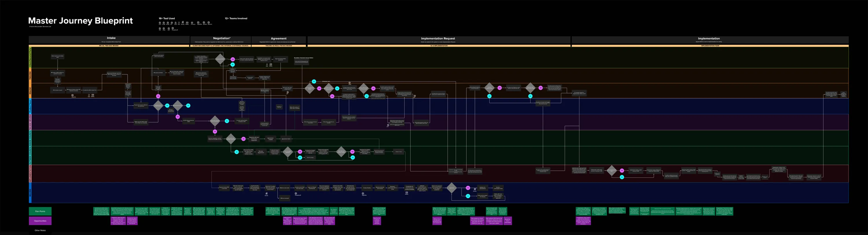Click the "Provides the DACA Intake Form" step
The image size is (868, 235).
click(x=90, y=90)
